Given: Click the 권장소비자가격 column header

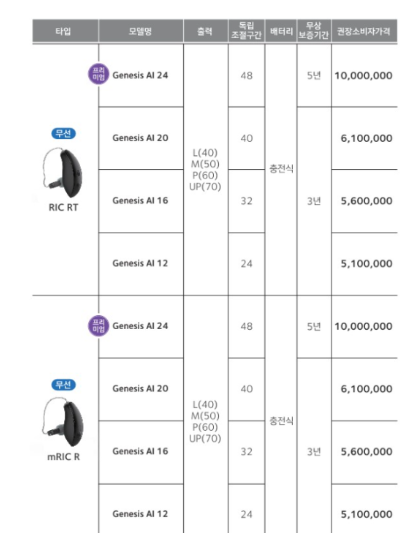Looking at the screenshot, I should pos(364,31).
